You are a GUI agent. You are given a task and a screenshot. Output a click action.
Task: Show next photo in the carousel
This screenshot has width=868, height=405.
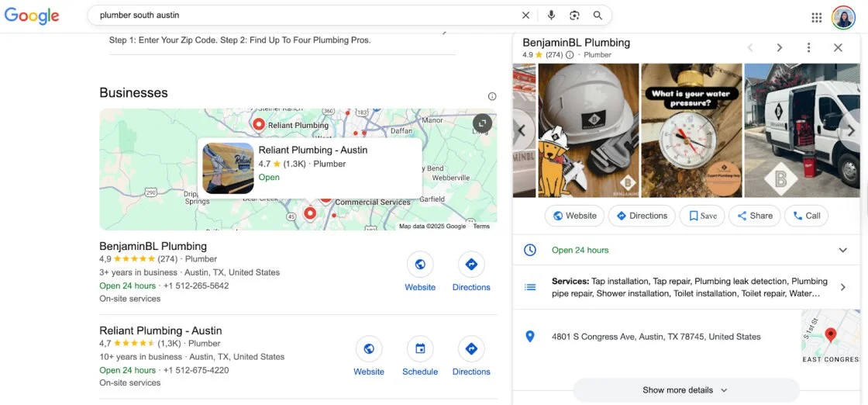point(852,131)
